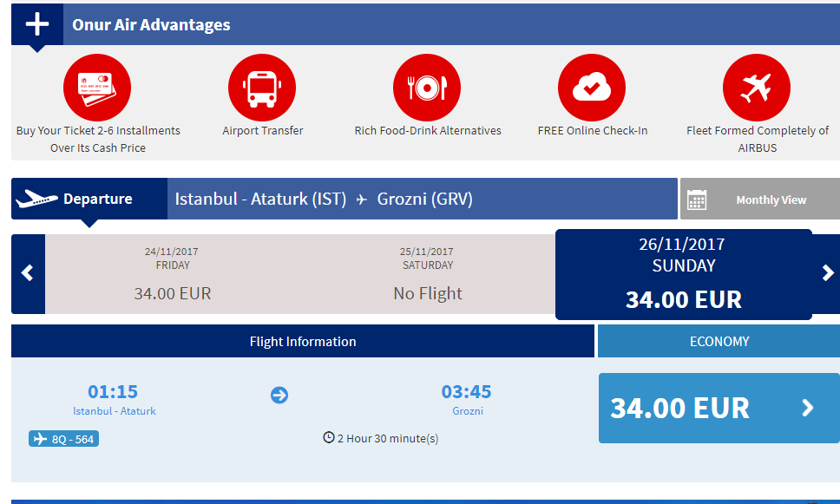Select the 26/11/2017 Sunday date
The image size is (840, 504).
point(684,274)
